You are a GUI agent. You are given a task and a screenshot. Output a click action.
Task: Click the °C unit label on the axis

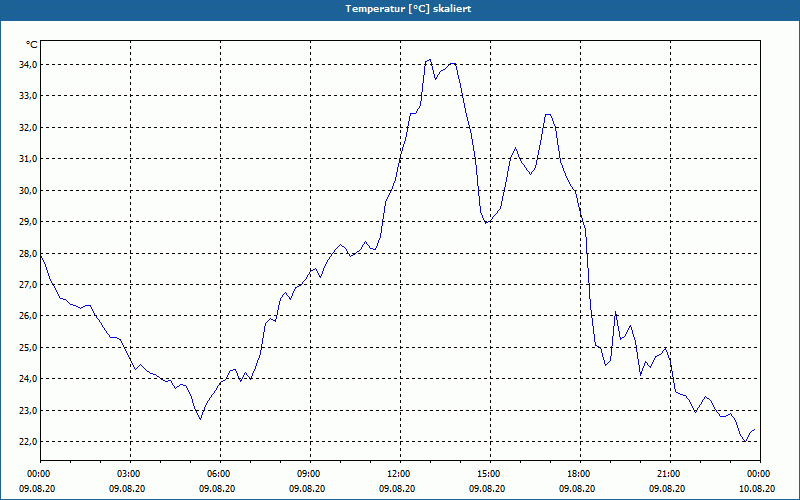32,45
